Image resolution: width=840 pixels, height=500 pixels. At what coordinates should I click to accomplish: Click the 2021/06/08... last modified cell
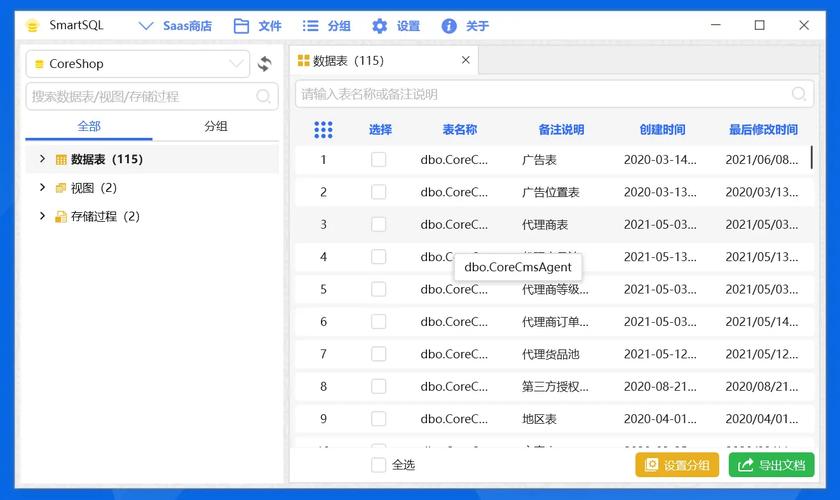(x=762, y=160)
